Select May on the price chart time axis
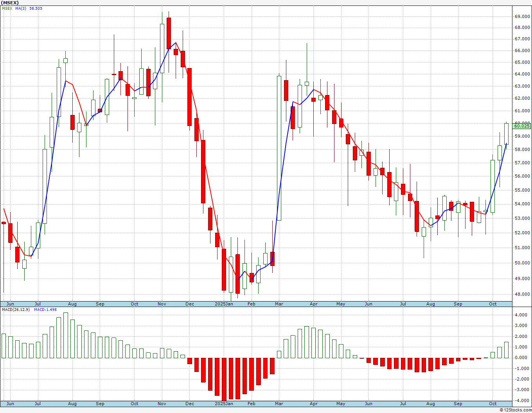This screenshot has height=413, width=532. [x=341, y=304]
